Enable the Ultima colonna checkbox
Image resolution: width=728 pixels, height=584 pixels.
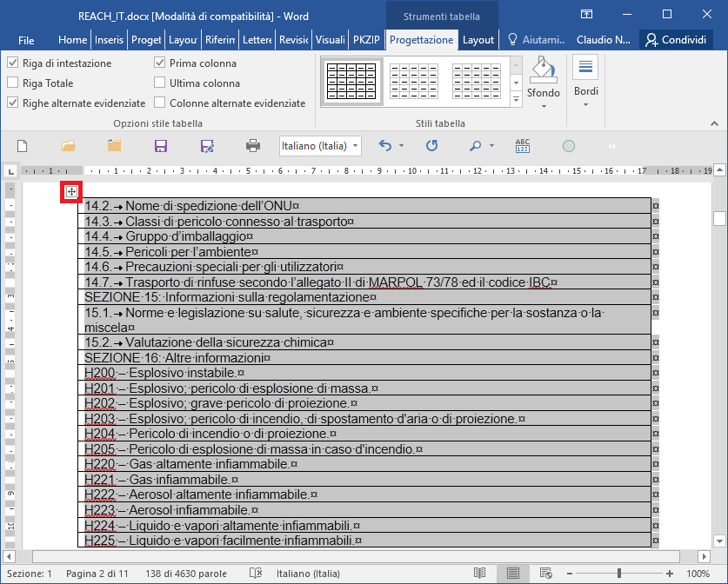160,83
